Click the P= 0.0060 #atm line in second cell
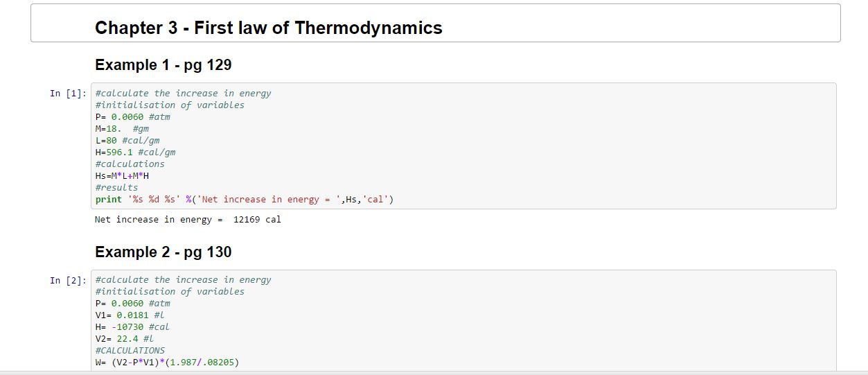 click(132, 304)
